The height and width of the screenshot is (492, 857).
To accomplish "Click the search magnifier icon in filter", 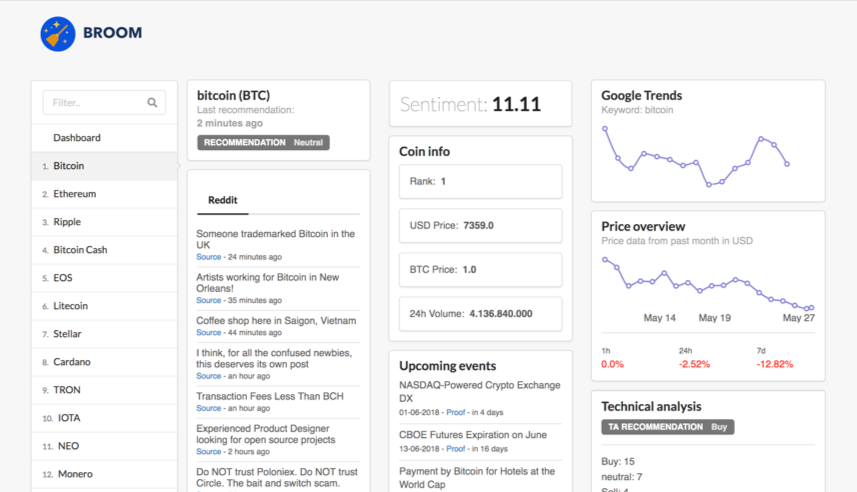I will pyautogui.click(x=152, y=103).
